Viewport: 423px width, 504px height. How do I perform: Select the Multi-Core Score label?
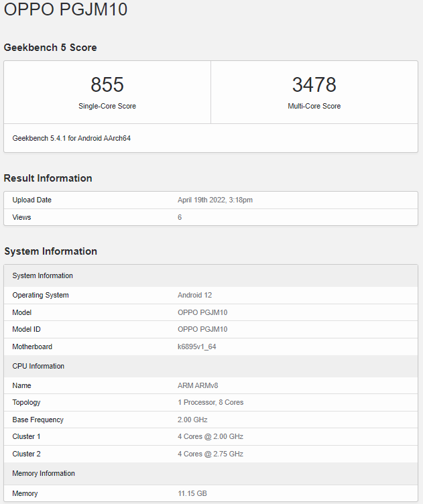pos(314,106)
